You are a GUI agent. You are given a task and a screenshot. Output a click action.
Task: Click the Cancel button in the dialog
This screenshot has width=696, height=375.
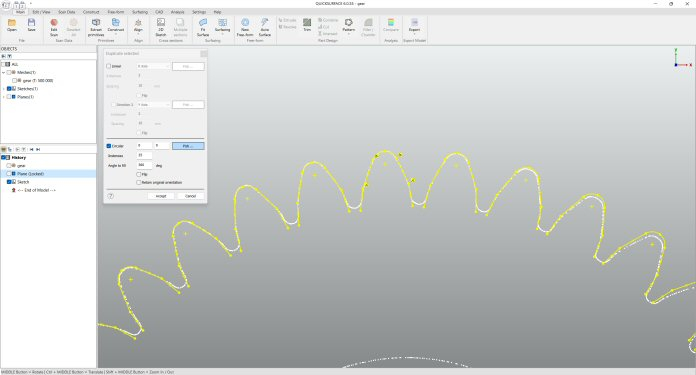click(x=190, y=196)
